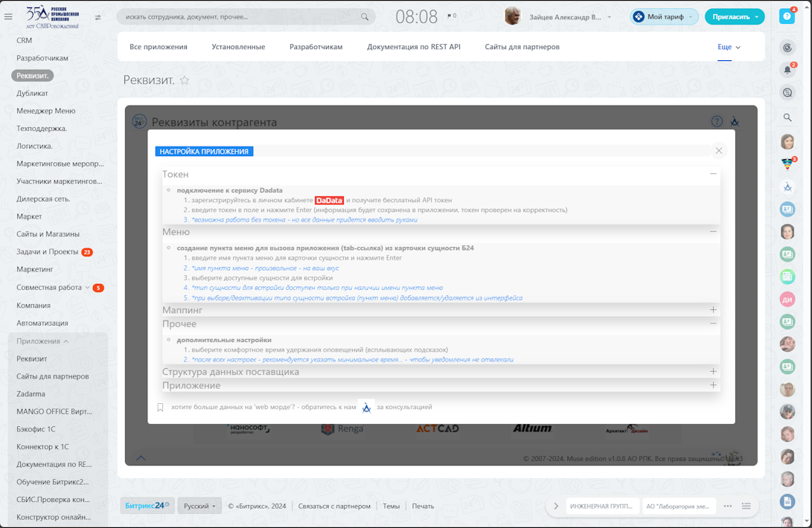Click the hamburger menu icon at top left
Image resolution: width=812 pixels, height=528 pixels.
(8, 16)
